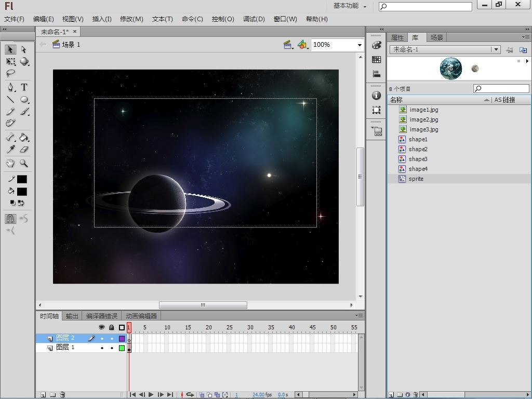Select the Brush tool

point(24,111)
